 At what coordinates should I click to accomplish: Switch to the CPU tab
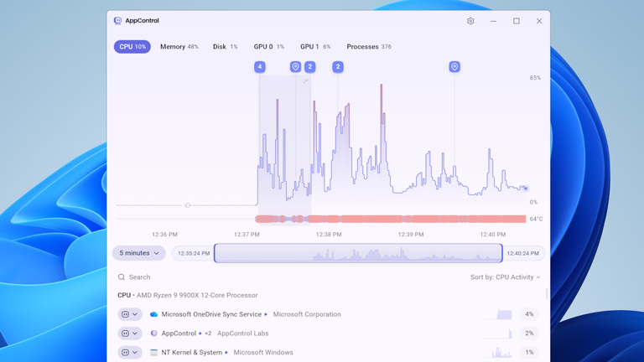(x=132, y=47)
